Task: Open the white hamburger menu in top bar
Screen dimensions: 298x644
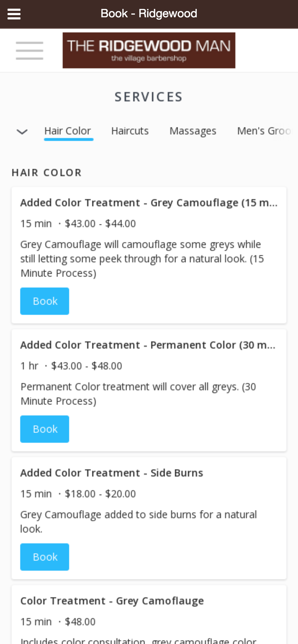Action: tap(14, 14)
